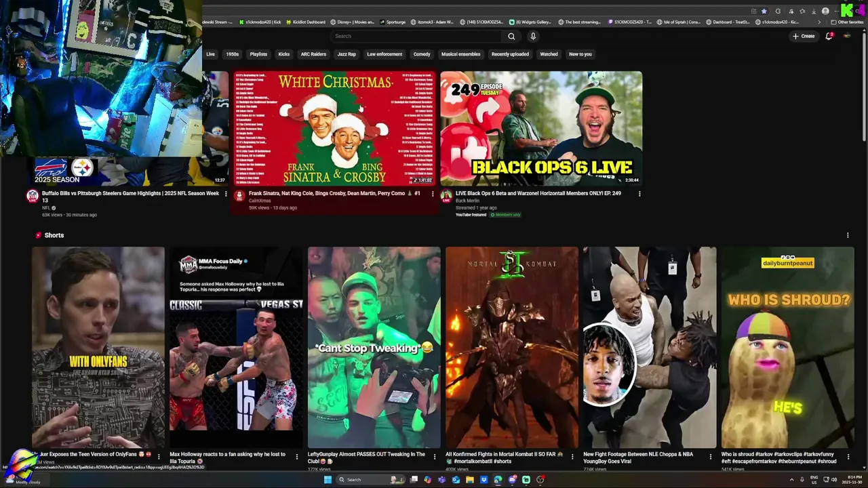The image size is (868, 488).
Task: Open KickBot Dashboard bookmark
Action: click(305, 22)
